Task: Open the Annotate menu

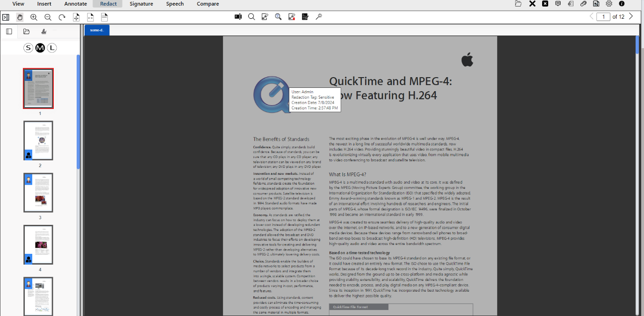Action: click(75, 4)
